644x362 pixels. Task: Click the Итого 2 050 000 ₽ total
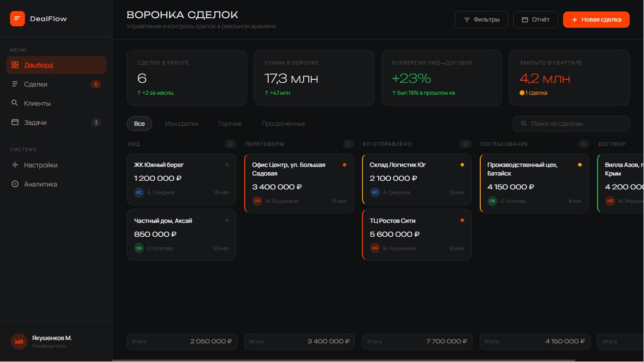point(182,341)
